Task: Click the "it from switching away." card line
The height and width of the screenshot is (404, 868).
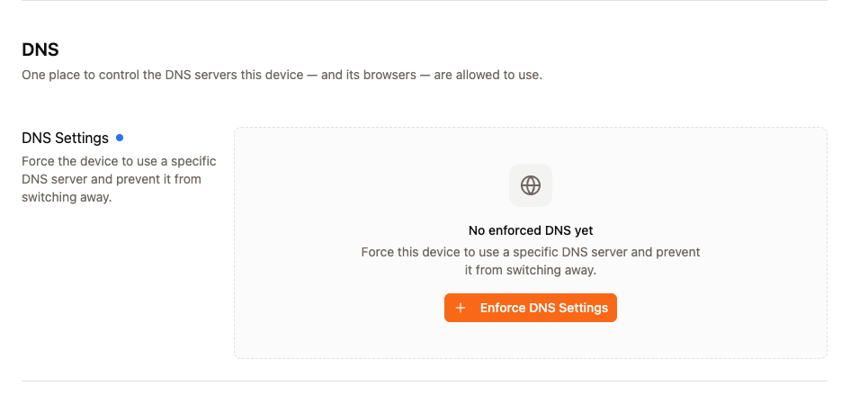Action: (x=531, y=271)
